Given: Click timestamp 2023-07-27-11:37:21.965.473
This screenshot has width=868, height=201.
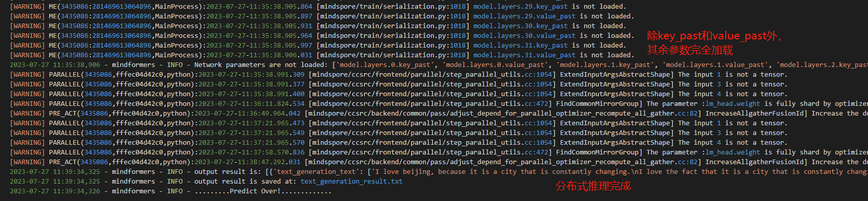Looking at the screenshot, I should point(251,123).
